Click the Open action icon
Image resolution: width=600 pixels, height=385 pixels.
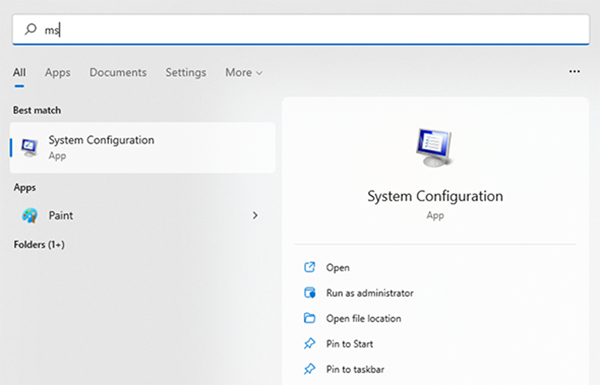[x=310, y=267]
